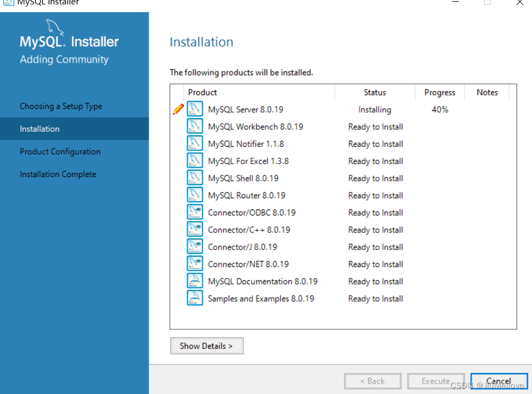Screen dimensions: 532x394
Task: Select the Connector/NET 8.0.19 row text
Action: 248,264
